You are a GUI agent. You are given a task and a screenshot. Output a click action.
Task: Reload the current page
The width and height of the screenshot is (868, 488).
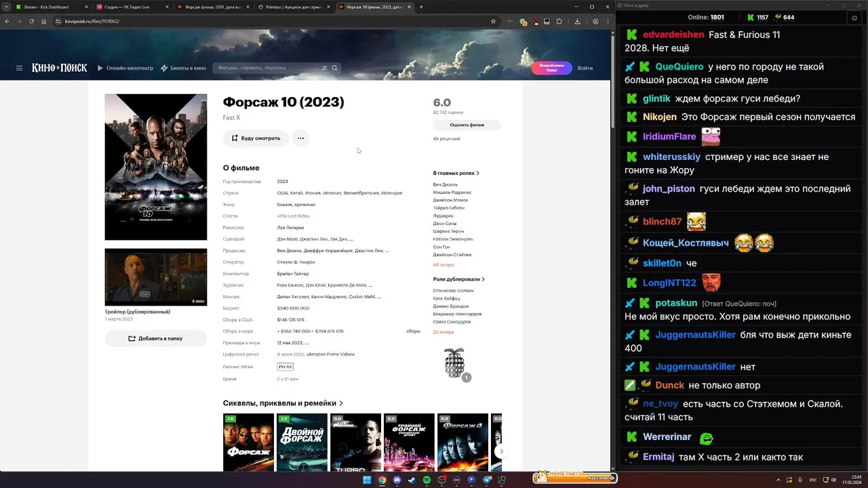click(x=31, y=21)
